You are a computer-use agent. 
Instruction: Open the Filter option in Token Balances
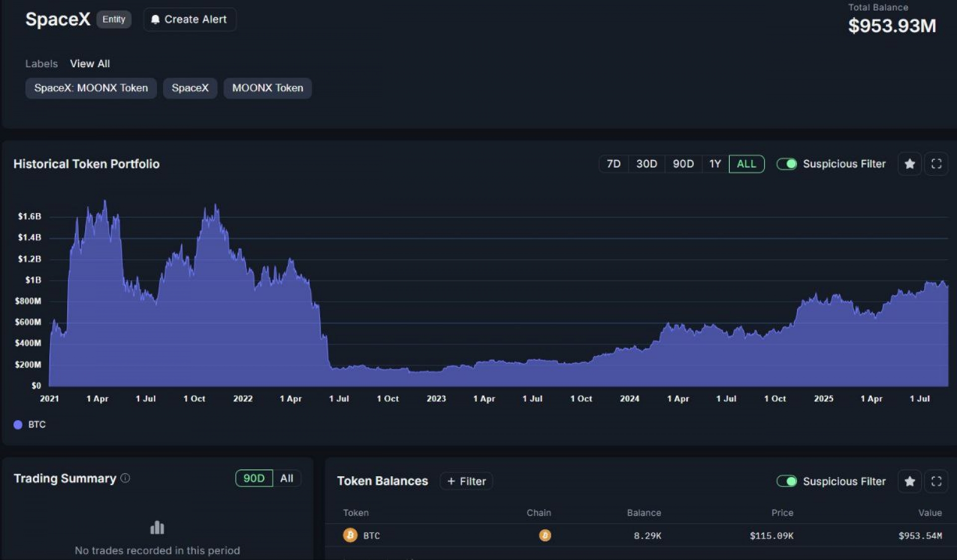(x=467, y=481)
